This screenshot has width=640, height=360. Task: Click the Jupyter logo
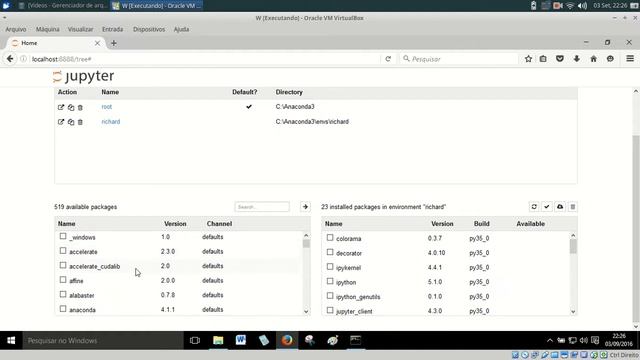84,76
